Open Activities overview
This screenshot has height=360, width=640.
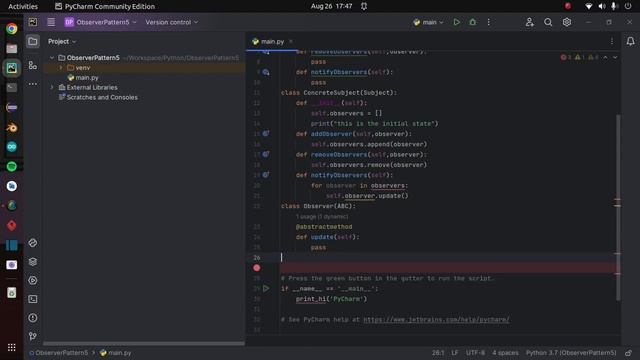click(23, 6)
